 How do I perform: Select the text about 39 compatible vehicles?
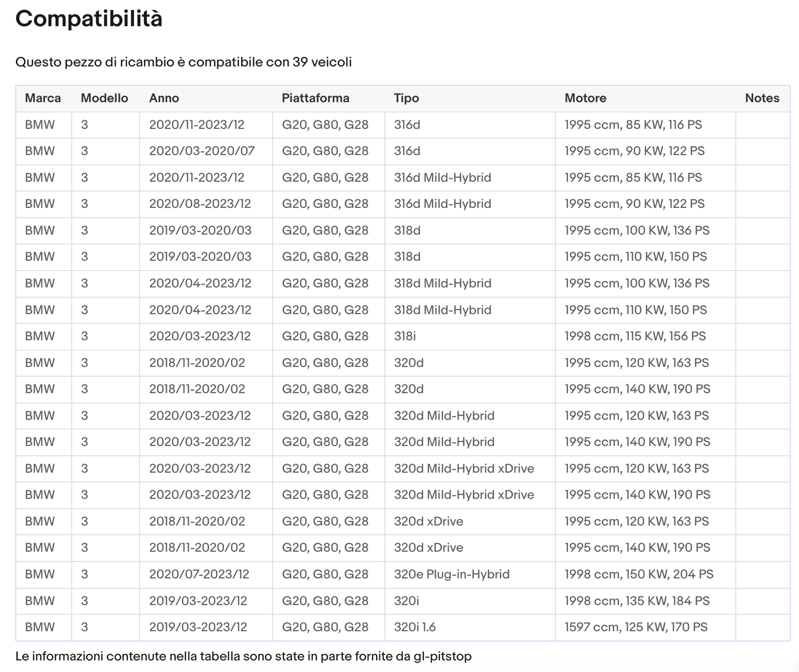pos(184,62)
